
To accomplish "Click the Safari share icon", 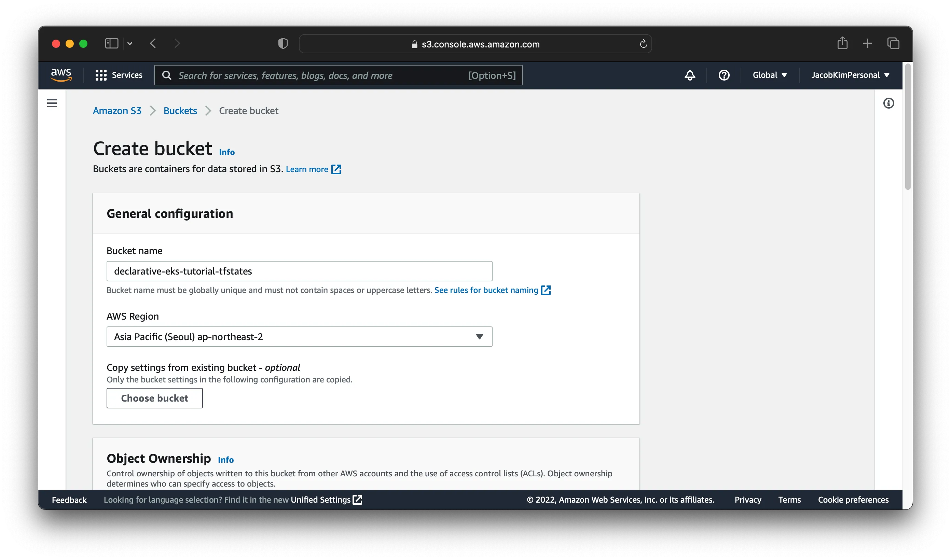I will pyautogui.click(x=843, y=43).
